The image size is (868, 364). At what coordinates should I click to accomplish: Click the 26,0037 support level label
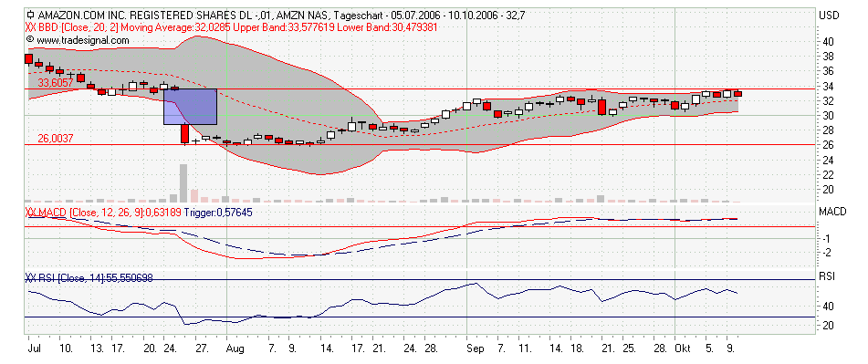(56, 139)
